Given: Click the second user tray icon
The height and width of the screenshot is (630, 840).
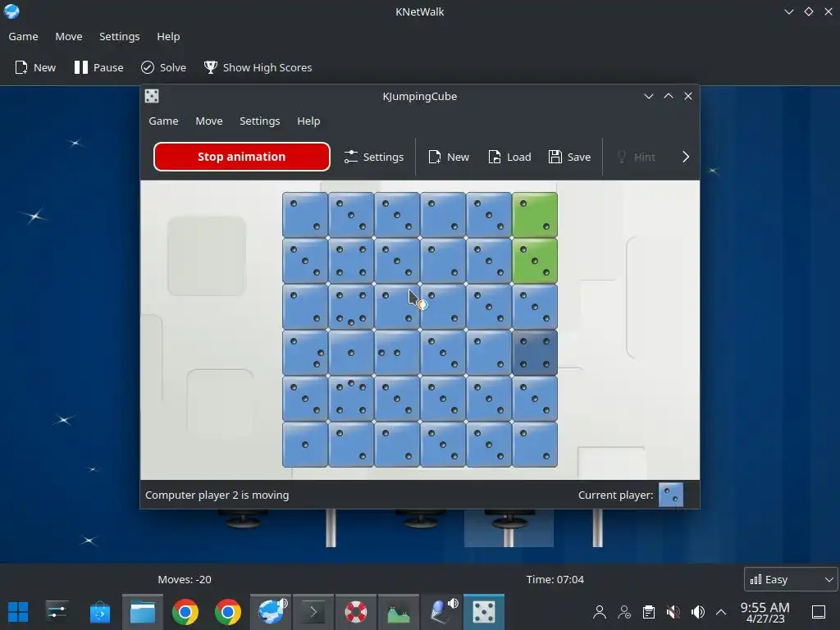Looking at the screenshot, I should tap(624, 612).
